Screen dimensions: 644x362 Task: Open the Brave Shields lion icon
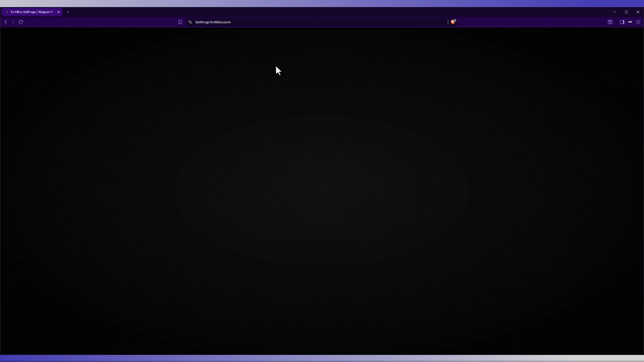point(453,22)
